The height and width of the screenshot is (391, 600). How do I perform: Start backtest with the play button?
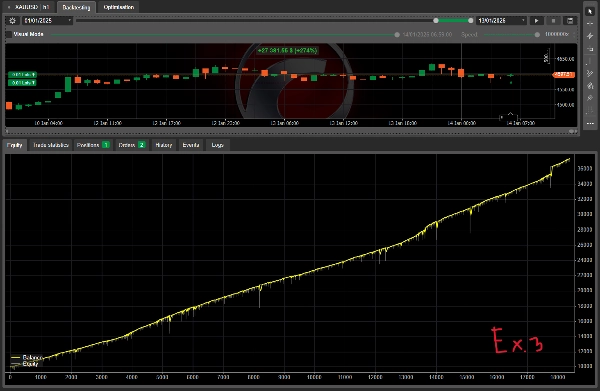tap(536, 21)
